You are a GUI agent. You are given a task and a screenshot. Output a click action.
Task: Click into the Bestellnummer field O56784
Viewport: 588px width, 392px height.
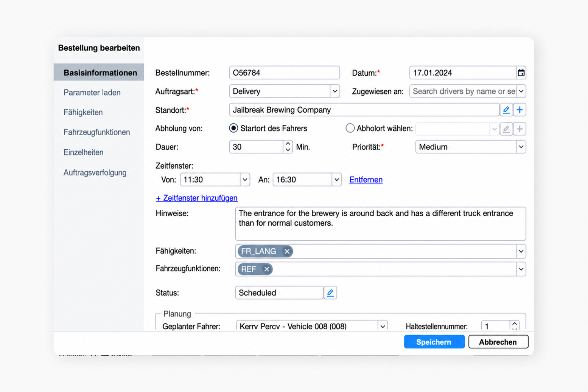tap(284, 73)
